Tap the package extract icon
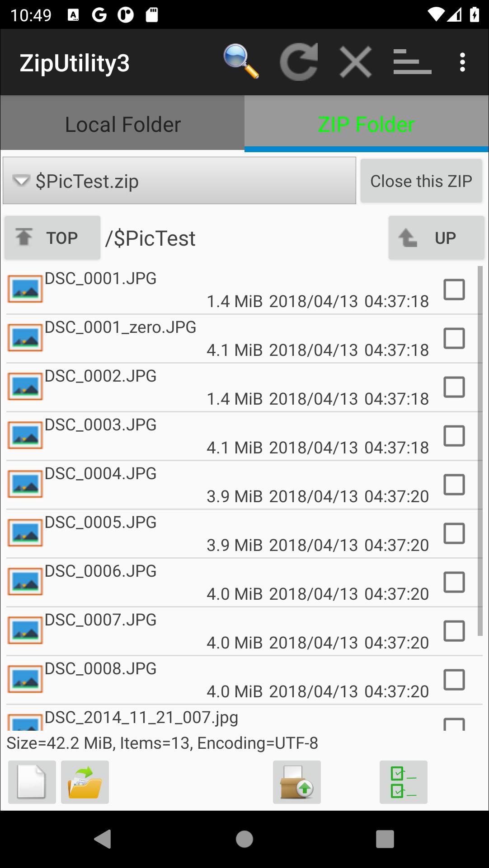The width and height of the screenshot is (489, 868). pos(297,782)
